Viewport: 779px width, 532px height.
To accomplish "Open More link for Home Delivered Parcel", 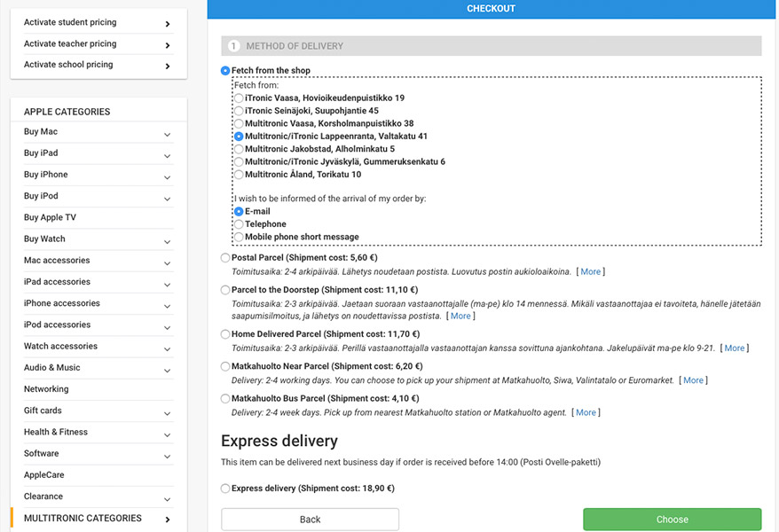I will coord(735,348).
